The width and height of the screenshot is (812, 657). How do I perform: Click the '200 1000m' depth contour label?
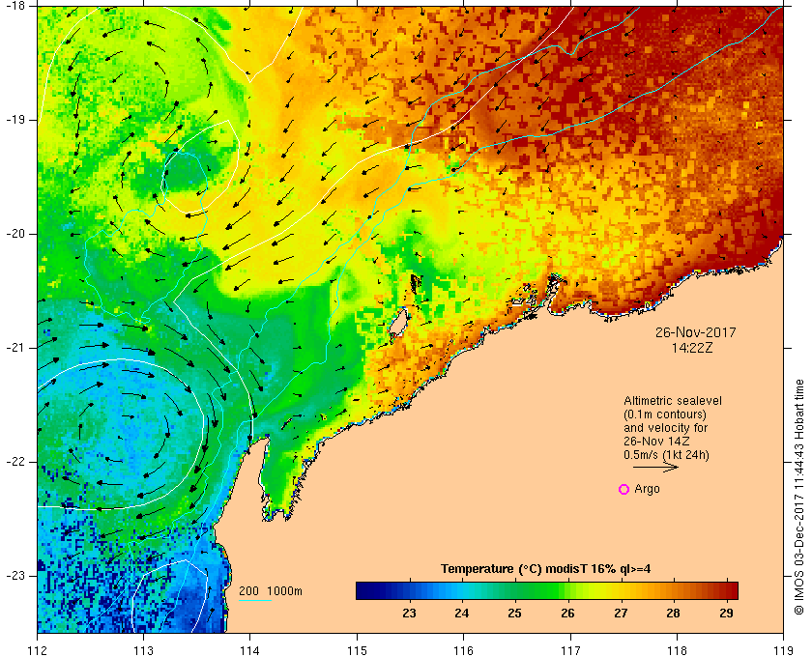(271, 591)
